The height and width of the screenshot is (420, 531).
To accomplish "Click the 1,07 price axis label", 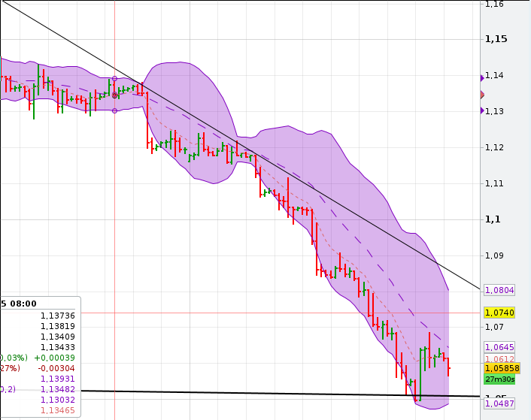I will 494,327.
